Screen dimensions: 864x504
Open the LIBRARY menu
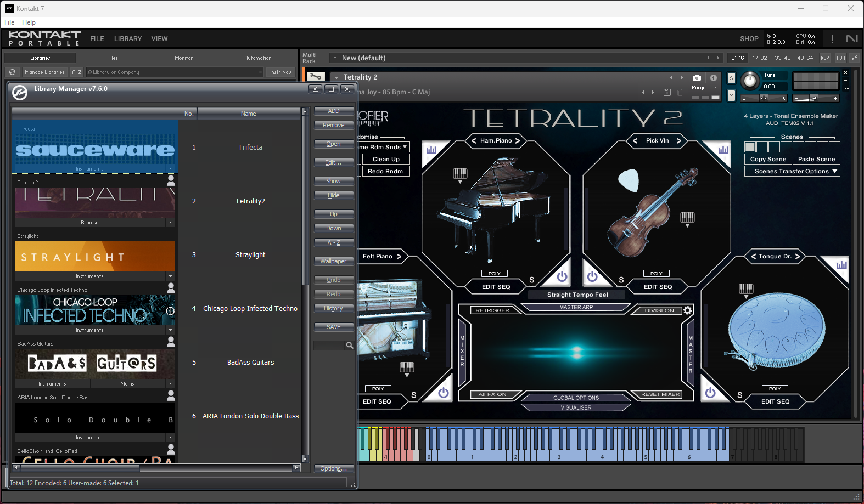[x=128, y=39]
